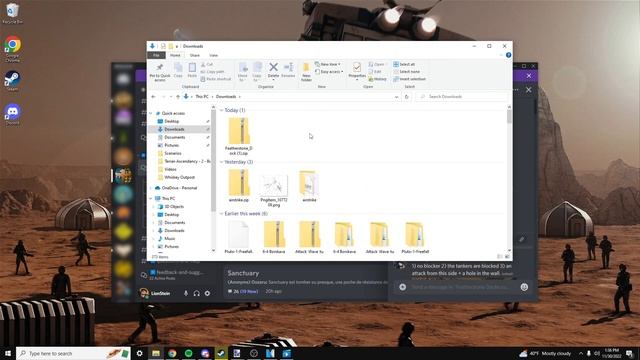Select the Featherstone zip file under Today
Viewport: 640px width, 360px height.
[239, 136]
